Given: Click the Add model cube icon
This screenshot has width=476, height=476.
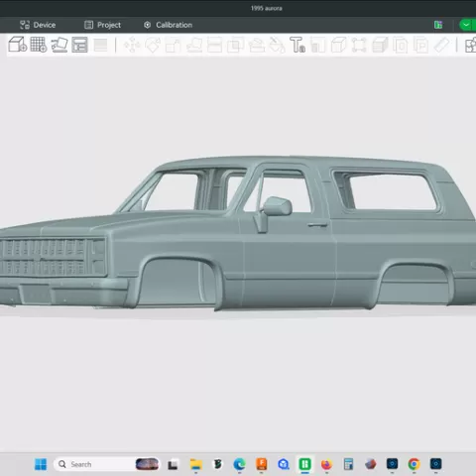Looking at the screenshot, I should (x=18, y=45).
